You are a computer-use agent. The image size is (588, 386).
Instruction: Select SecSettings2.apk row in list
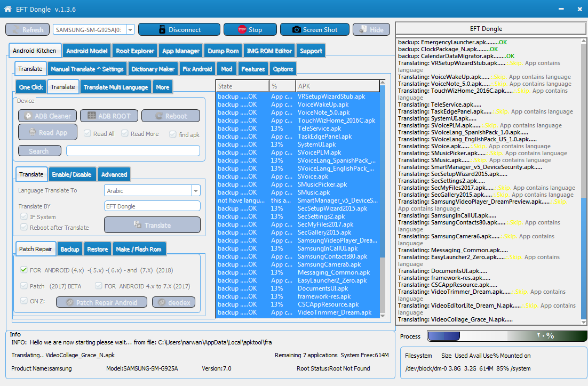[x=298, y=216]
